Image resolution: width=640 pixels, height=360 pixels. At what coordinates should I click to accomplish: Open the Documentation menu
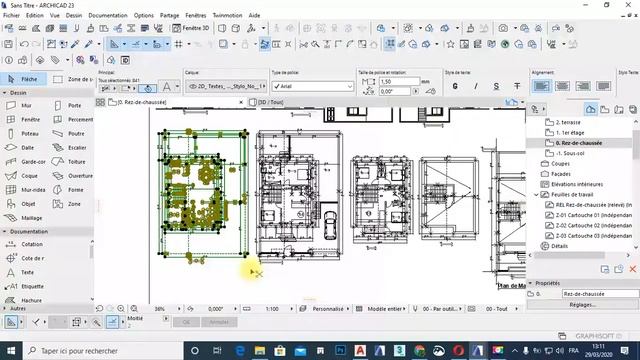click(x=108, y=15)
